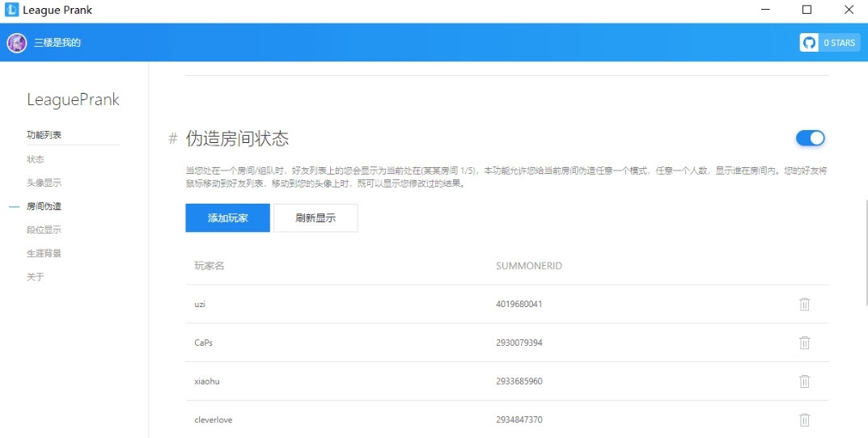Click the 功能列表 sidebar heading
Image resolution: width=868 pixels, height=438 pixels.
point(44,135)
